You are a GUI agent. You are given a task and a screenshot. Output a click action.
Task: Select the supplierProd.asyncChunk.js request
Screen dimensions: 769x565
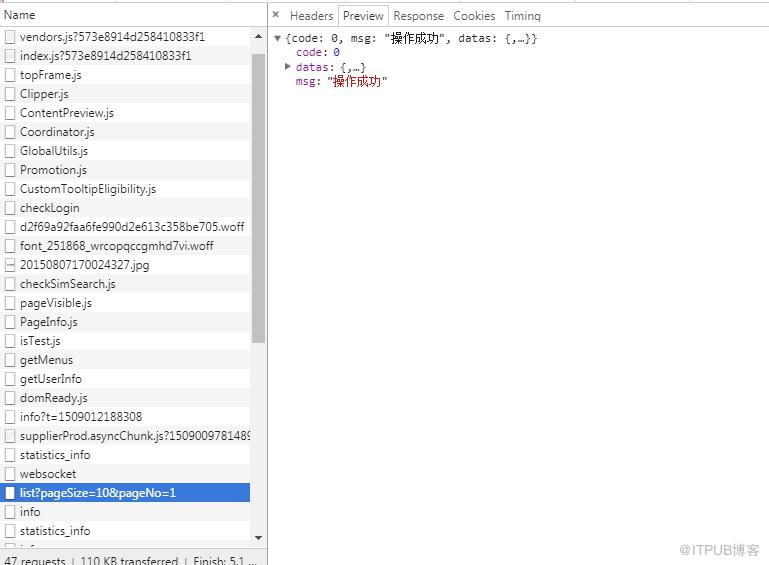click(x=127, y=436)
